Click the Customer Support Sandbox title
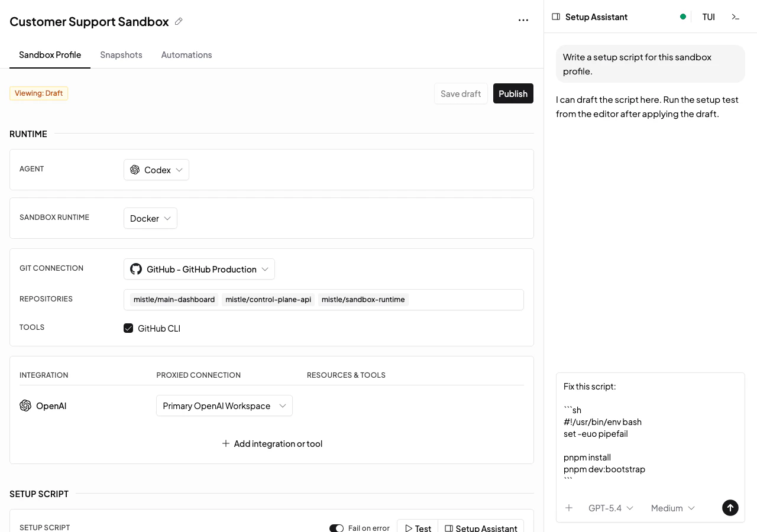 pyautogui.click(x=89, y=21)
